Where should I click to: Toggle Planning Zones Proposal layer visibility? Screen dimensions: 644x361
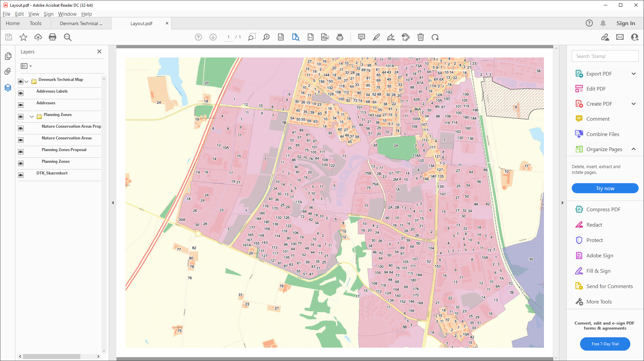(x=21, y=152)
